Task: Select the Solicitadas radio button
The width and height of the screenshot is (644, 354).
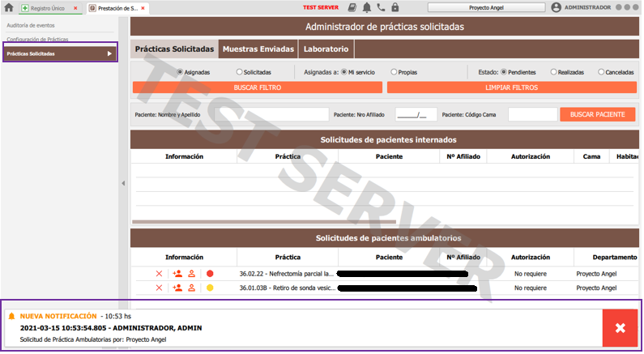Action: coord(239,72)
